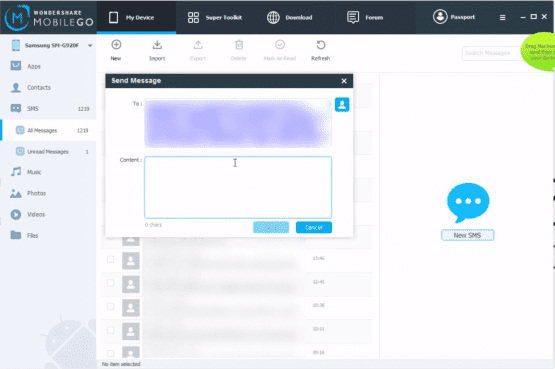The image size is (555, 369).
Task: Click the New SMS button
Action: click(467, 235)
